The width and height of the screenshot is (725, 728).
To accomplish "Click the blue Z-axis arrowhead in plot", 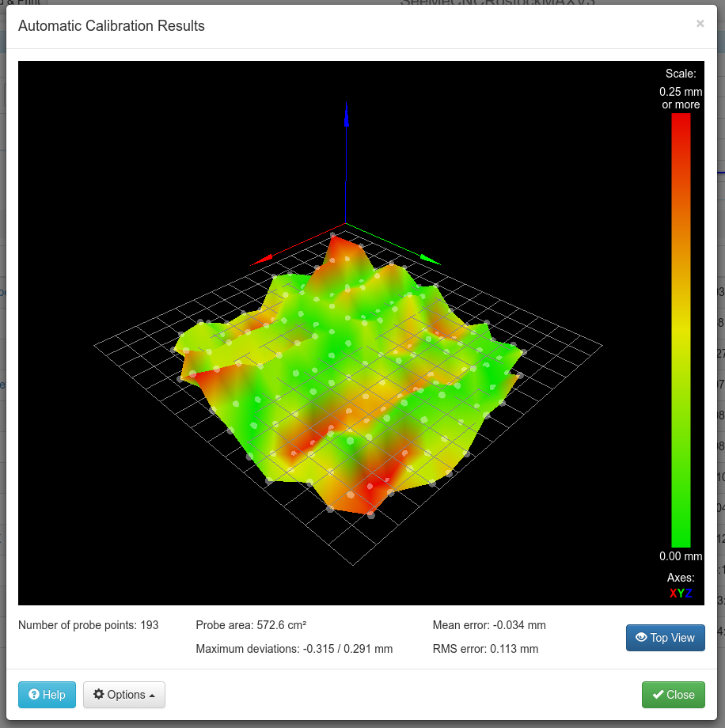I will pos(346,116).
